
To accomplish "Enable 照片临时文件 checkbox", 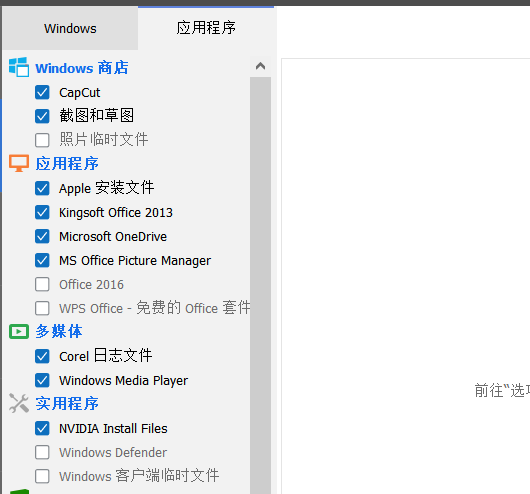I will tap(42, 140).
